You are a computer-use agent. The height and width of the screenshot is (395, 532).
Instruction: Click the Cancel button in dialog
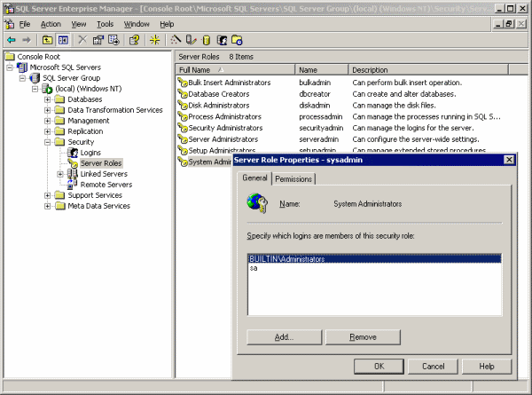click(433, 367)
